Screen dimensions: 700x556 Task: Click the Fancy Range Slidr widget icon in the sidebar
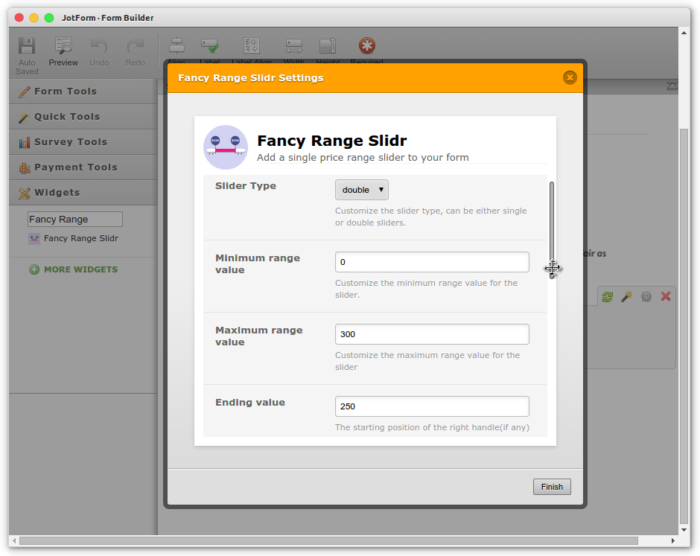34,238
